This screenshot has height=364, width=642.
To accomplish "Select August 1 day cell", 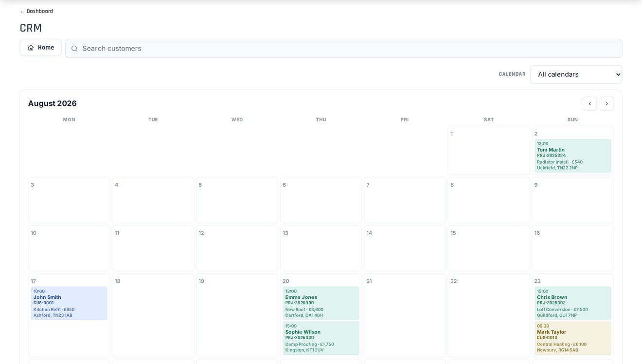I will point(489,151).
